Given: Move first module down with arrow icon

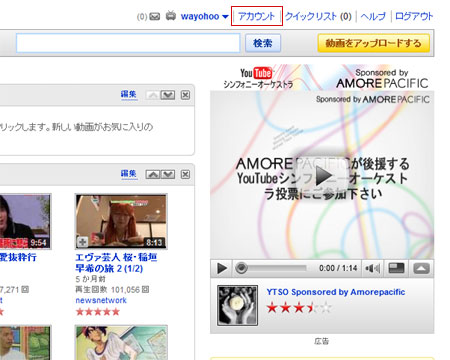Looking at the screenshot, I should 168,95.
